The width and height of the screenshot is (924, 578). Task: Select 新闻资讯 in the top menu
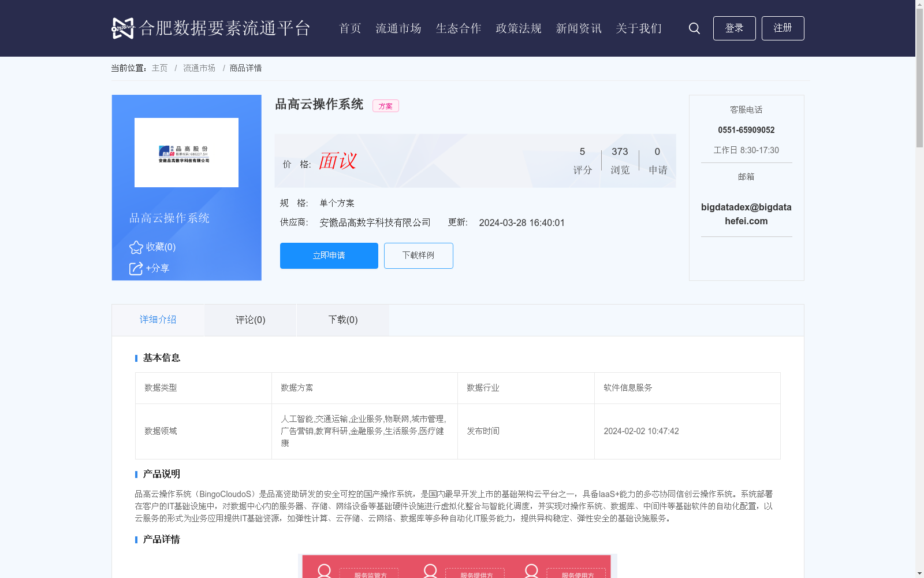[x=579, y=28]
